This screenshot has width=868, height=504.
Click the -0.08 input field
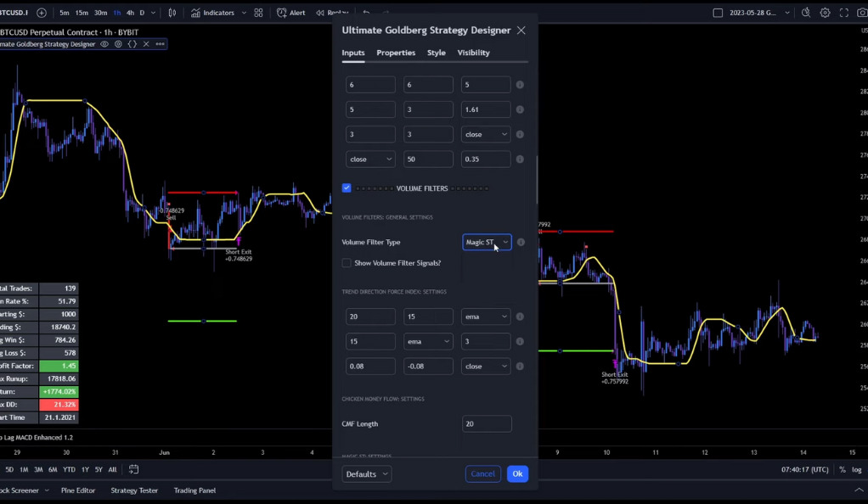click(x=428, y=367)
